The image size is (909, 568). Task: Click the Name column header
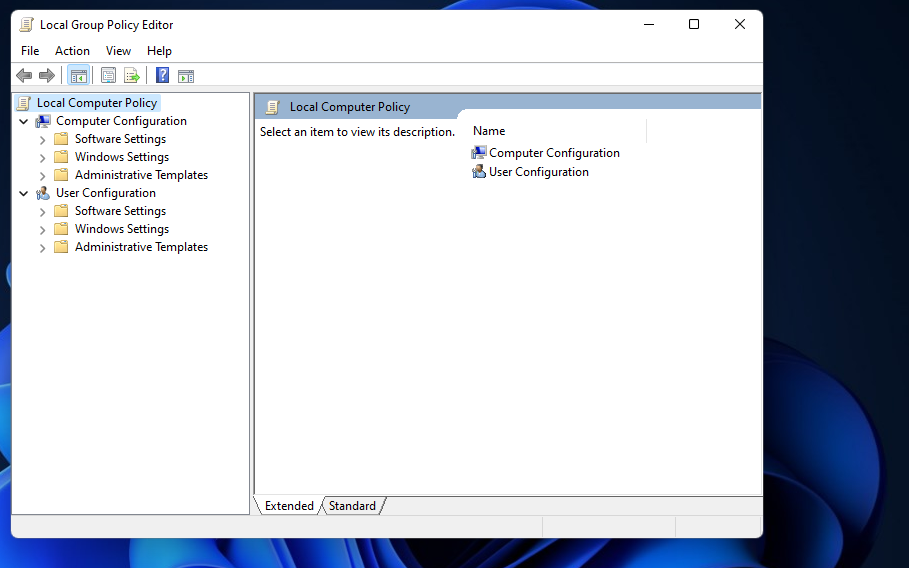(489, 131)
